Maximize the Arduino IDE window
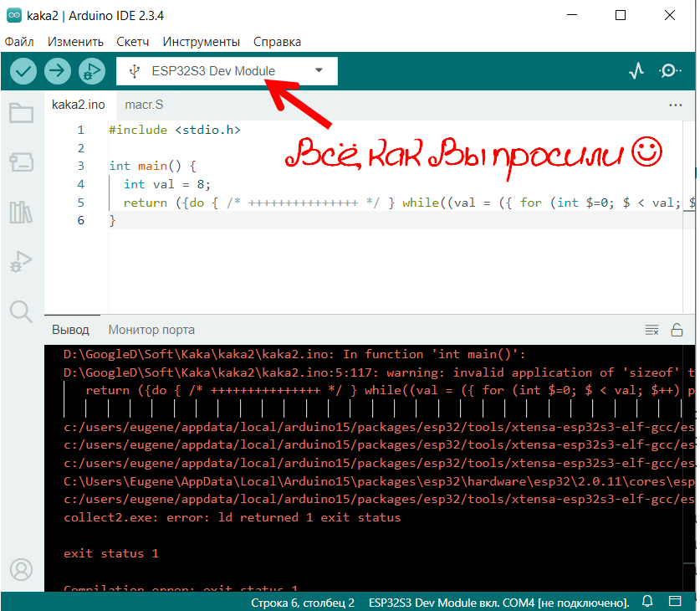The width and height of the screenshot is (700, 611). (x=620, y=15)
